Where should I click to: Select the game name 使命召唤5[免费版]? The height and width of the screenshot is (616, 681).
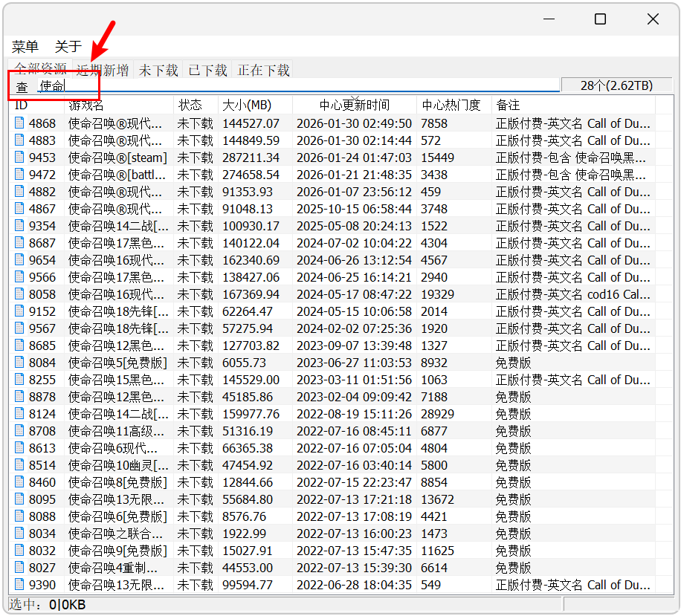tap(117, 363)
